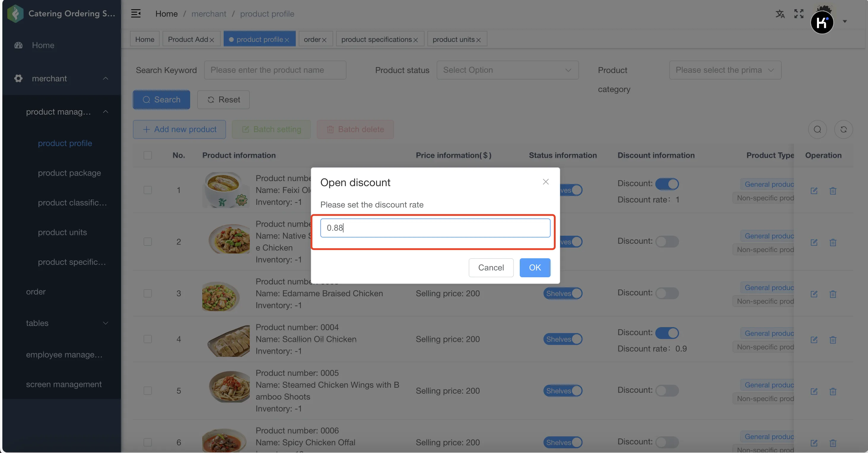Edit product in row 2

pyautogui.click(x=814, y=243)
